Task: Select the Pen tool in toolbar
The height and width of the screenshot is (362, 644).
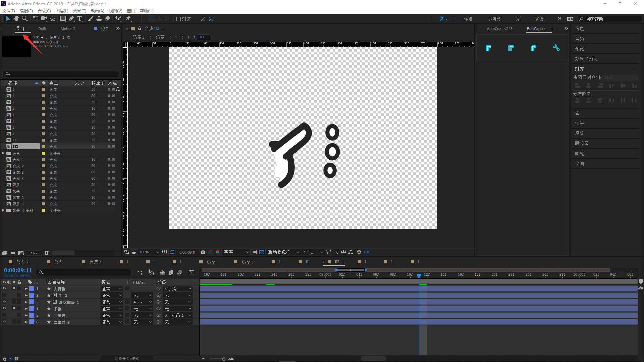Action: click(71, 19)
